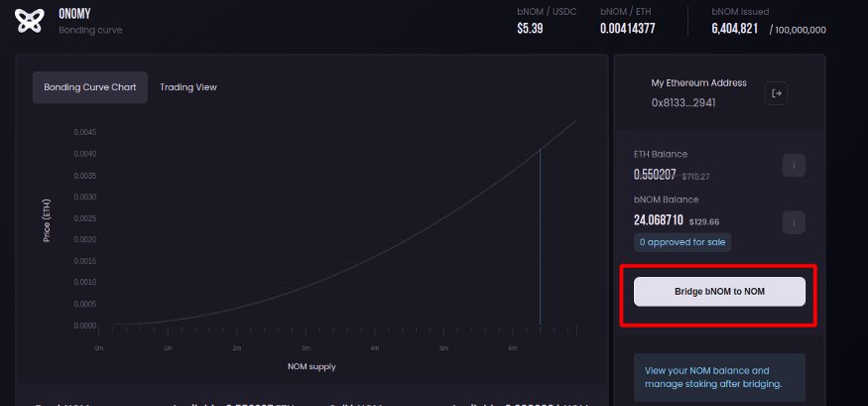This screenshot has width=868, height=406.
Task: Open the ETH Balance info icon
Action: pyautogui.click(x=793, y=166)
